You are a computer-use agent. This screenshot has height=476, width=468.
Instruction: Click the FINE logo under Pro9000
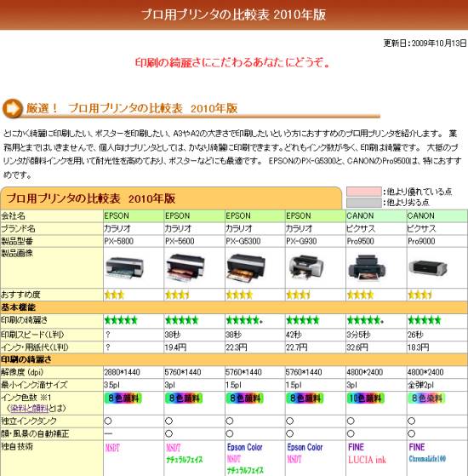pyautogui.click(x=417, y=447)
